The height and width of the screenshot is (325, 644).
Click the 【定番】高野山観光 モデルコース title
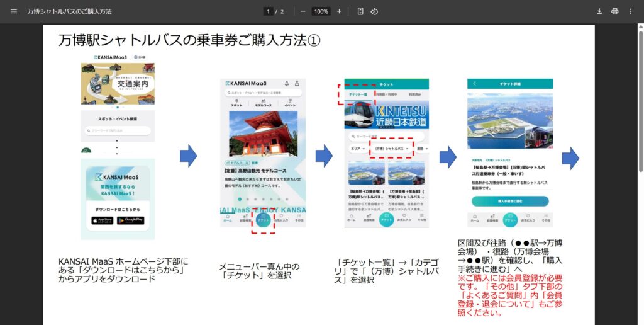256,170
